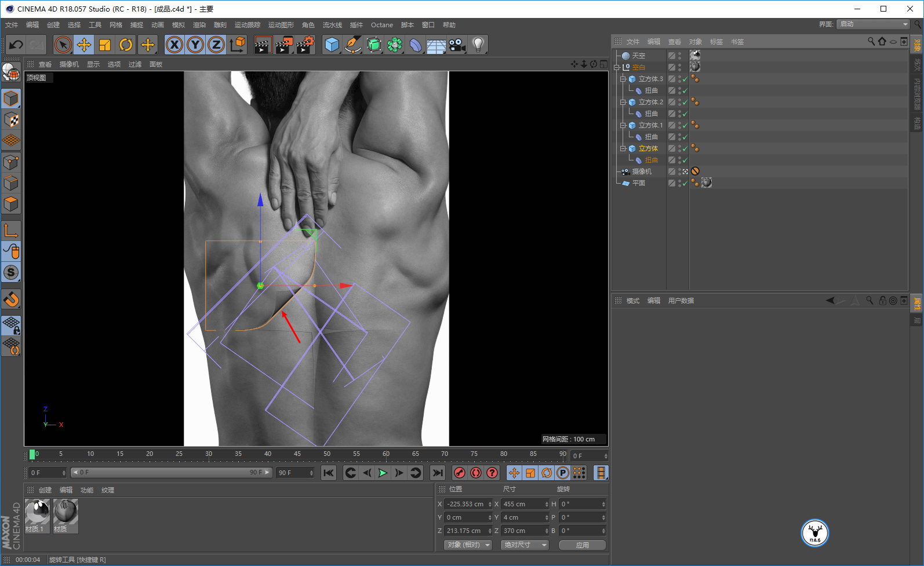Activate the Scale tool
The height and width of the screenshot is (566, 924).
105,45
